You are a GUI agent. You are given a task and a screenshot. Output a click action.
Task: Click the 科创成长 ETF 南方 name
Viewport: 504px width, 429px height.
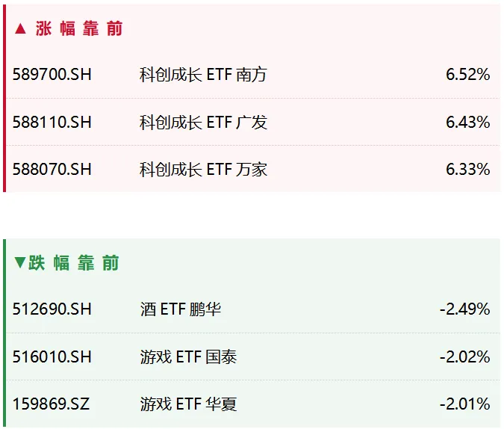[x=203, y=75]
